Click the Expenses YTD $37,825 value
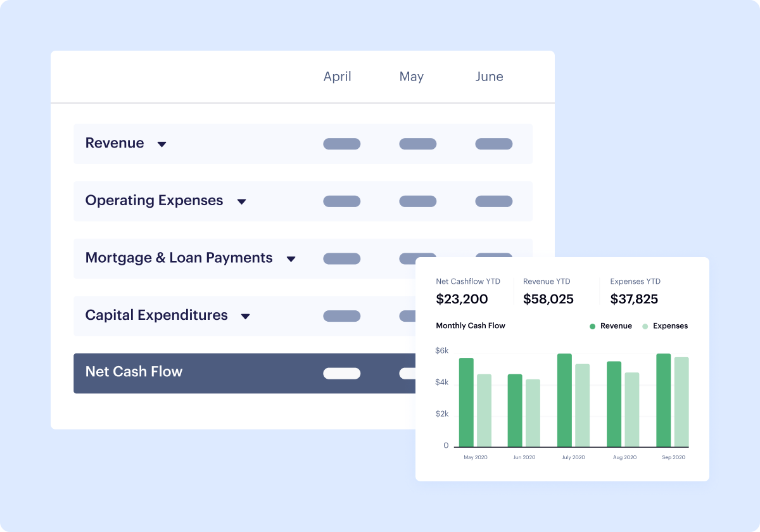 point(635,299)
